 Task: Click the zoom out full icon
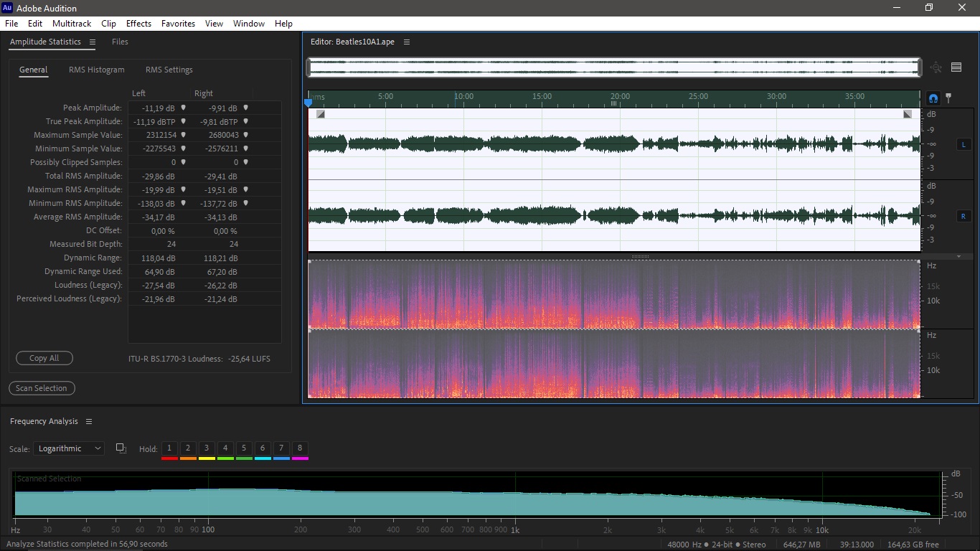coord(936,67)
